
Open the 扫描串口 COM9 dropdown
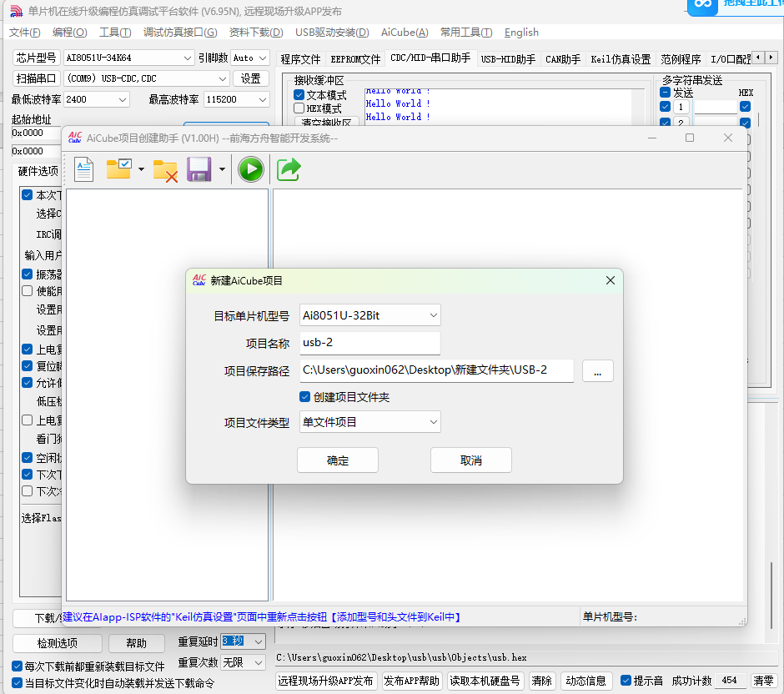click(x=147, y=78)
